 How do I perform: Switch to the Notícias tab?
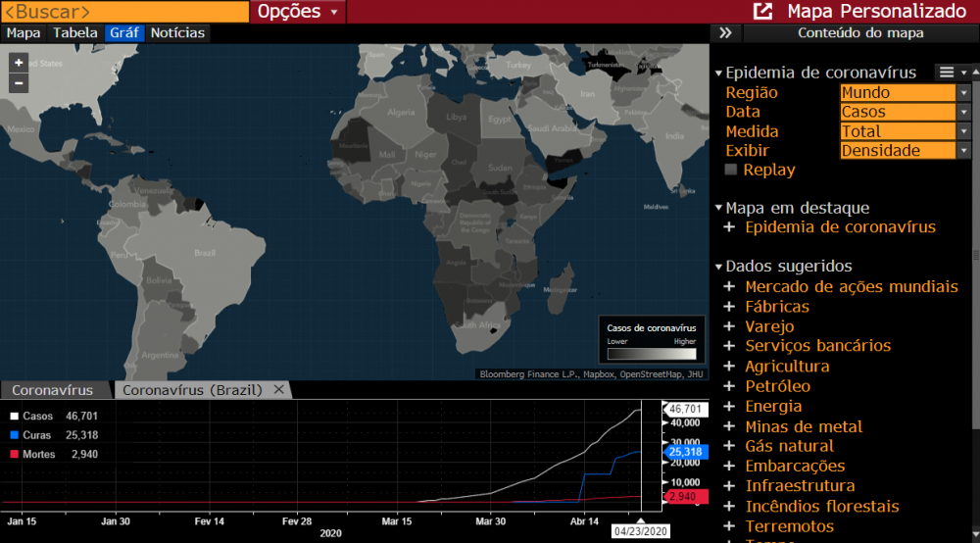(177, 33)
